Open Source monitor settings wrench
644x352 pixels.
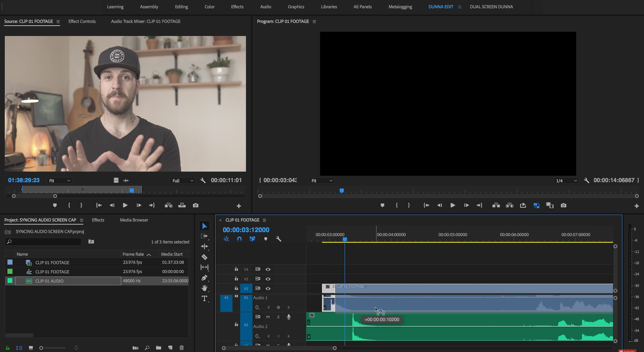pyautogui.click(x=203, y=180)
